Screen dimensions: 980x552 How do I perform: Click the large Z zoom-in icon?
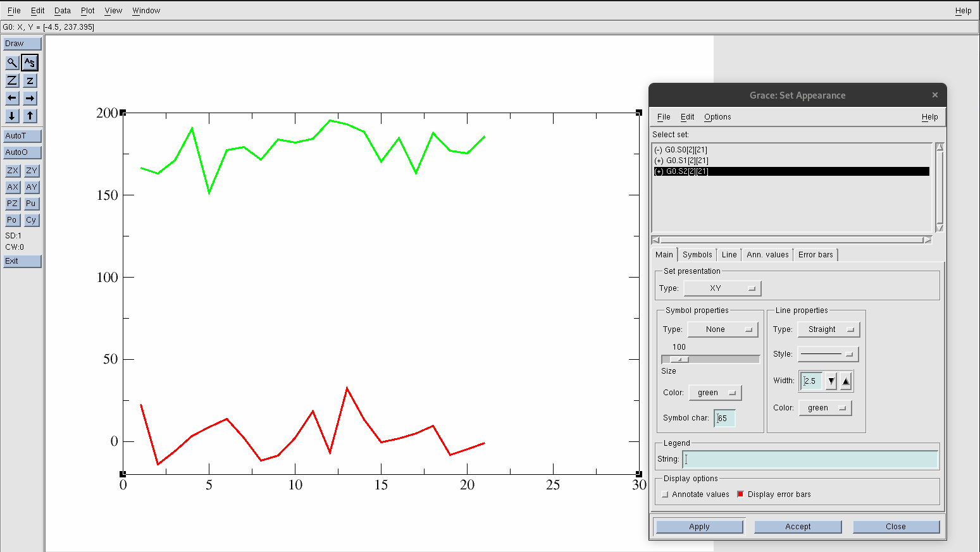click(x=12, y=80)
